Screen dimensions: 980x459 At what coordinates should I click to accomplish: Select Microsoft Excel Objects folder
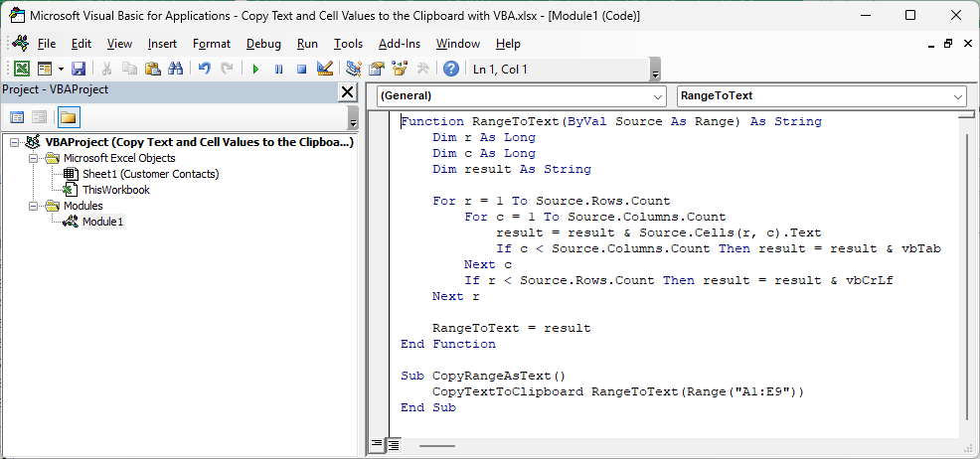tap(119, 158)
